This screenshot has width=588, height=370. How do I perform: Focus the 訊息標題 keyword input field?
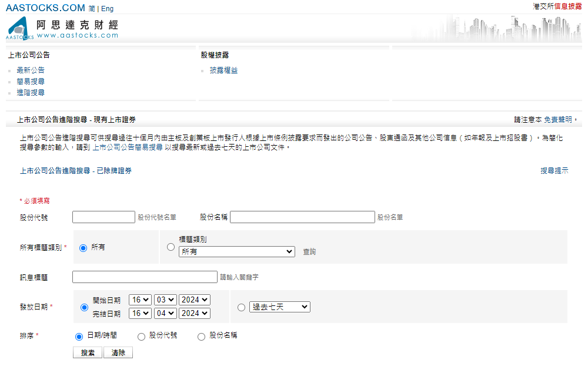point(145,277)
